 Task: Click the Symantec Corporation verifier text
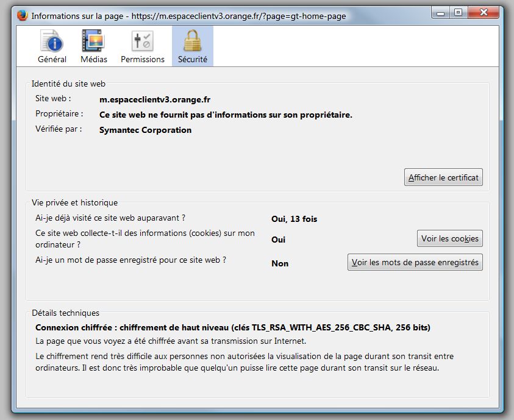(146, 130)
